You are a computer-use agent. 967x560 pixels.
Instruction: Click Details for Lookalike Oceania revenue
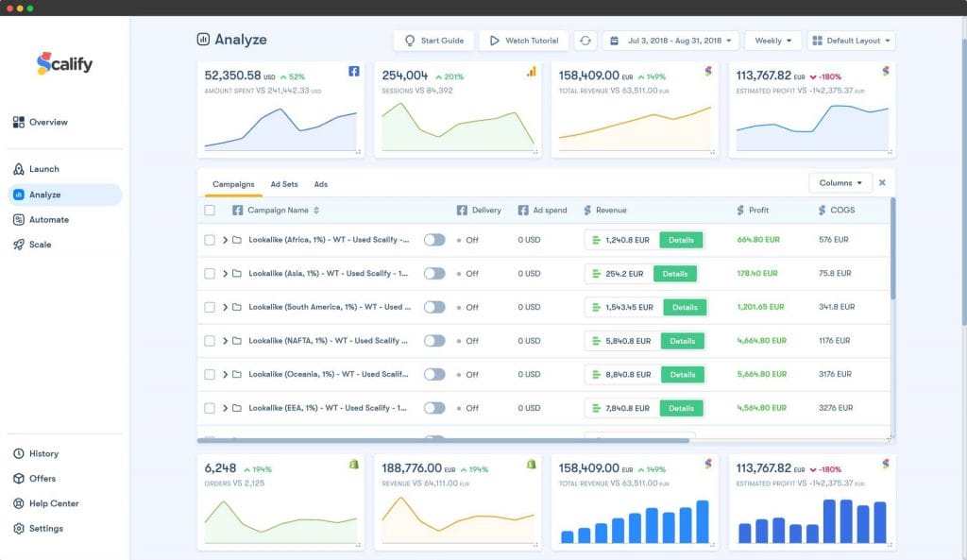click(x=682, y=375)
